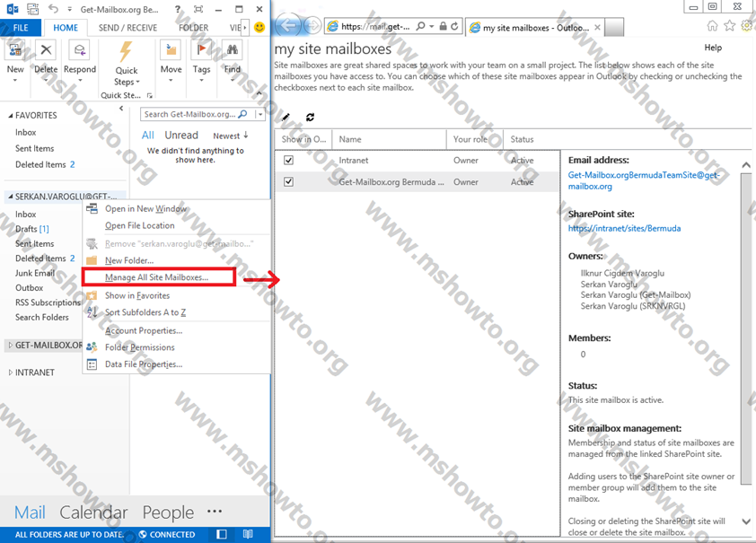Click the edit pencil icon for site mailboxes
This screenshot has width=756, height=543.
click(286, 117)
